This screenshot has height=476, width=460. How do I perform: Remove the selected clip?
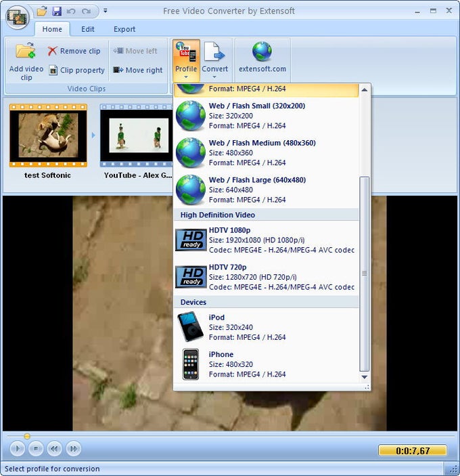coord(74,51)
